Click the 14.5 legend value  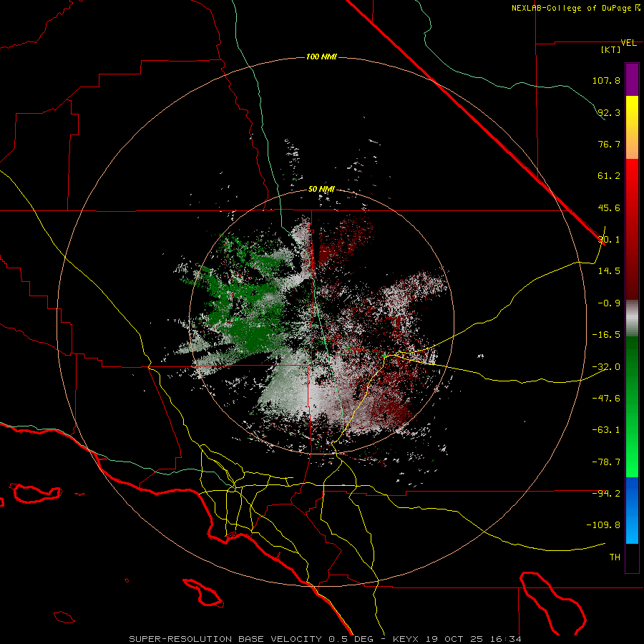609,271
